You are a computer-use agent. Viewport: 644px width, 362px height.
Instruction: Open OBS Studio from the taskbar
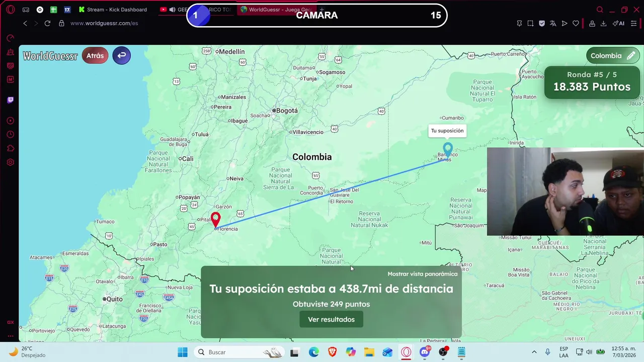point(443,351)
